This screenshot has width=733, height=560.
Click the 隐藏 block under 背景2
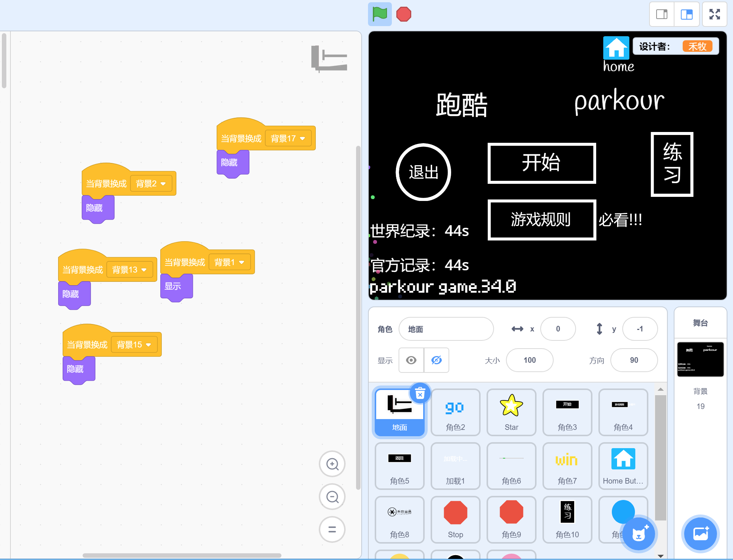tap(98, 208)
